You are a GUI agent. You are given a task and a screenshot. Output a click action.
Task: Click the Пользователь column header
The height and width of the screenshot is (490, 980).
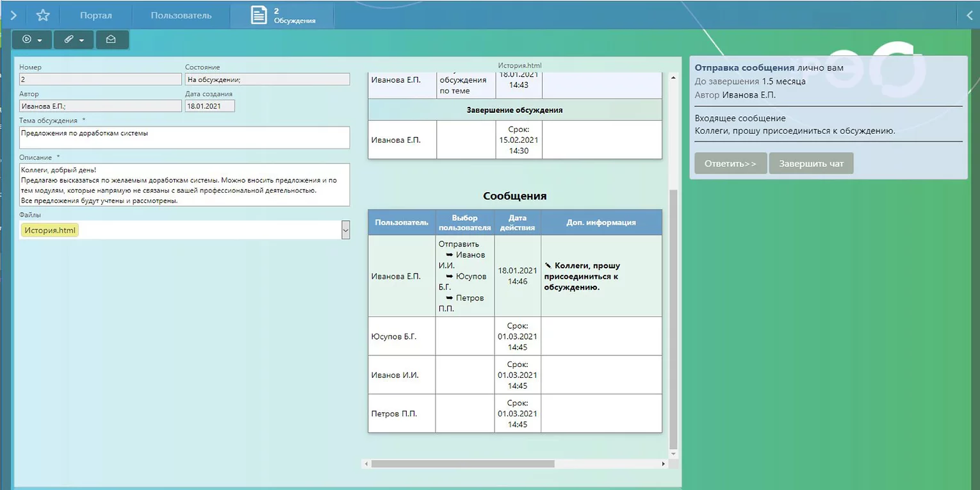pyautogui.click(x=402, y=222)
